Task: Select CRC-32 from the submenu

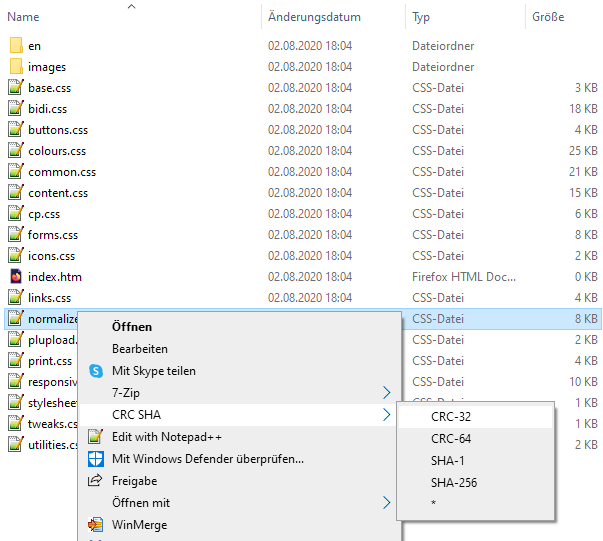Action: 451,417
